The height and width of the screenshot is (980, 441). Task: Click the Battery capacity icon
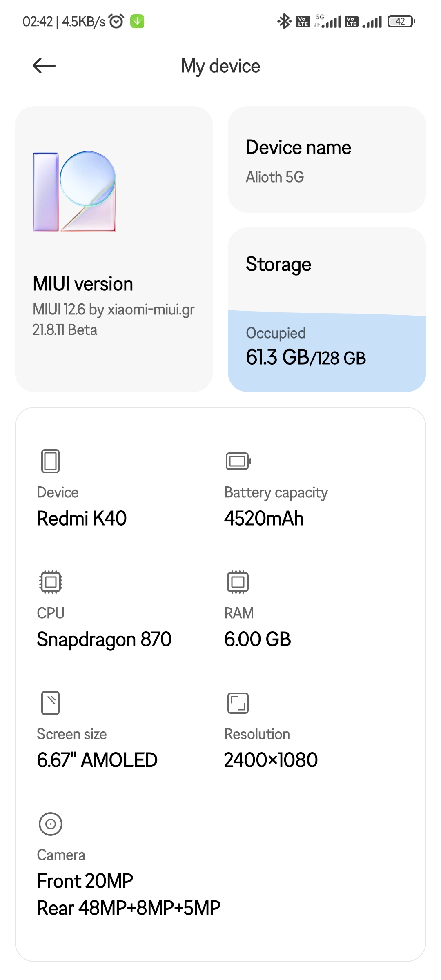238,461
